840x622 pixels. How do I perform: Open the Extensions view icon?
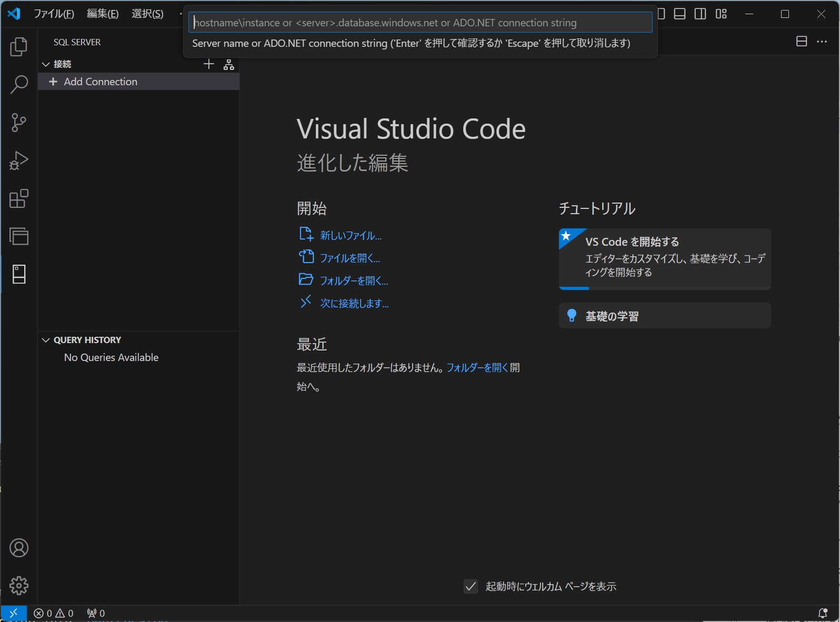(19, 198)
